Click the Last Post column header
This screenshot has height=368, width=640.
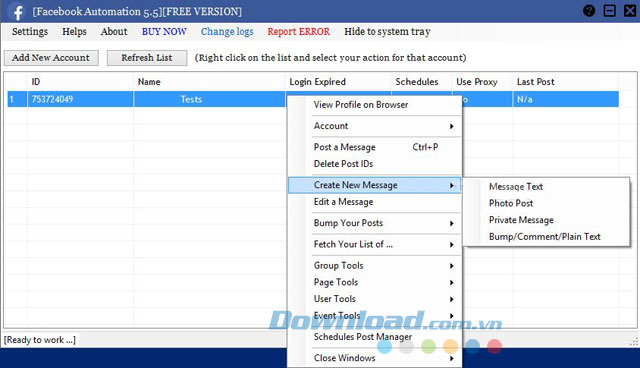pos(565,82)
